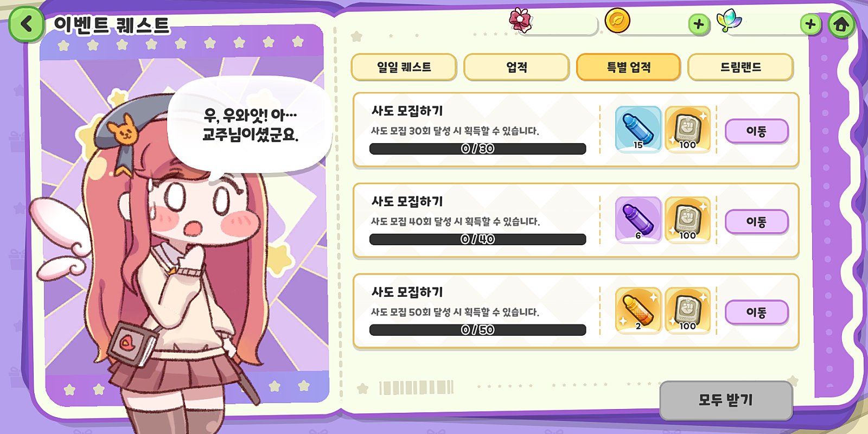Tap the 100 stamp reward in third quest
Viewport: 868px width, 434px height.
687,310
